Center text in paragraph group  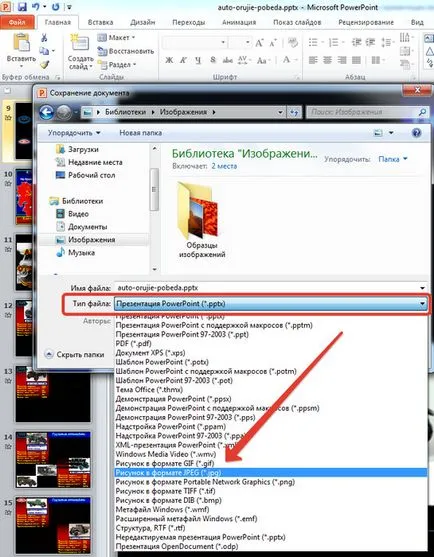tap(327, 60)
